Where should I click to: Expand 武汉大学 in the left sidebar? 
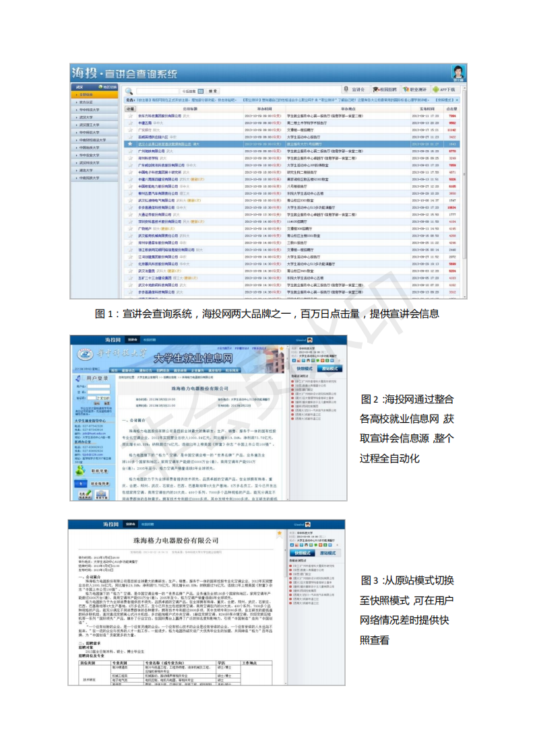pyautogui.click(x=94, y=118)
